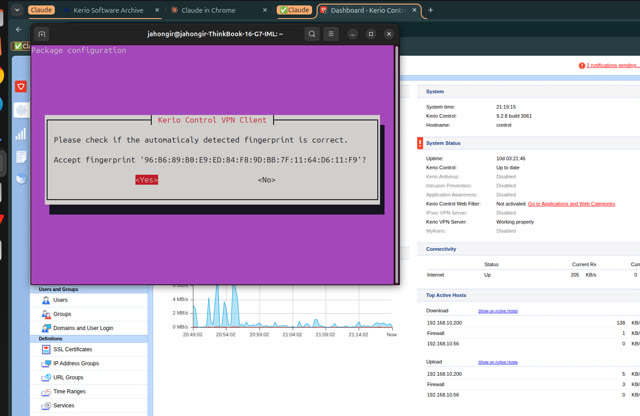The height and width of the screenshot is (416, 640).
Task: Click the Users person icon
Action: pyautogui.click(x=46, y=300)
